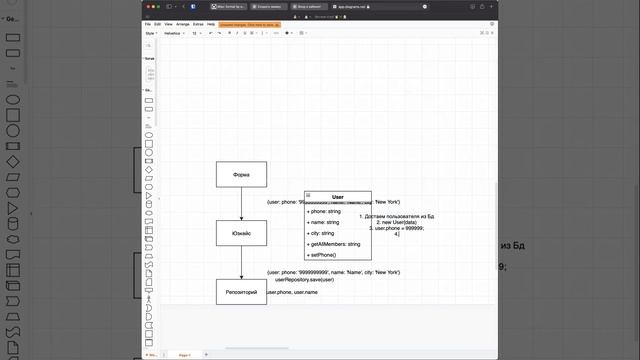Click the horizontal canvas scrollbar
This screenshot has width=640, height=360.
tap(257, 349)
